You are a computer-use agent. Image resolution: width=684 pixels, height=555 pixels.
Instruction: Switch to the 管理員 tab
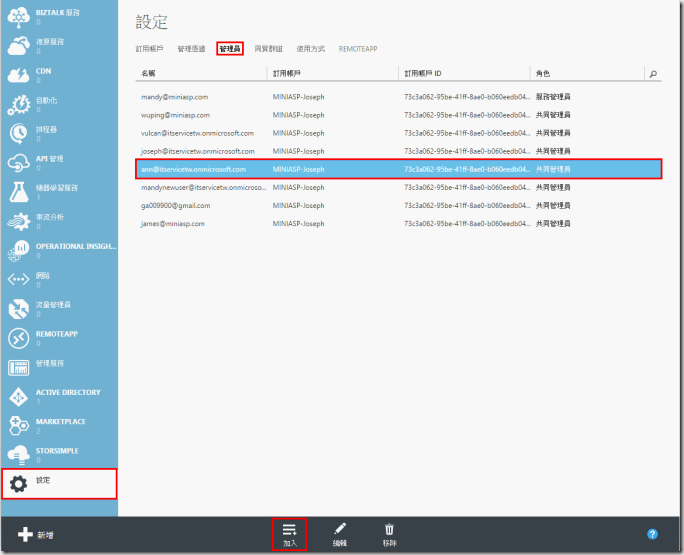coord(230,48)
